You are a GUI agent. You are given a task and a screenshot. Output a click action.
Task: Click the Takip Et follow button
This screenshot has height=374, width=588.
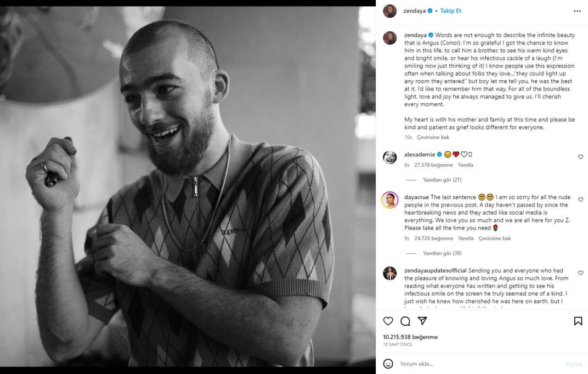[451, 11]
